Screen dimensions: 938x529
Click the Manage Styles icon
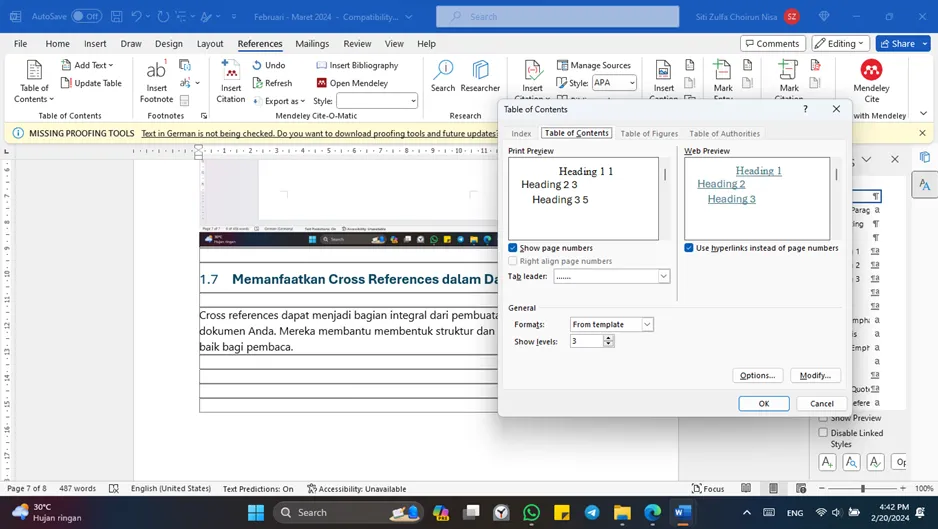click(x=875, y=461)
